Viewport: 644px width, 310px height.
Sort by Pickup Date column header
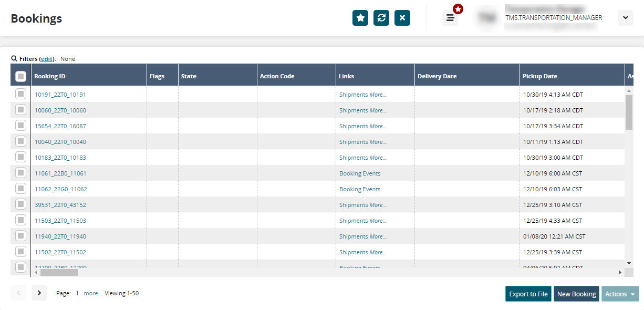pos(540,76)
